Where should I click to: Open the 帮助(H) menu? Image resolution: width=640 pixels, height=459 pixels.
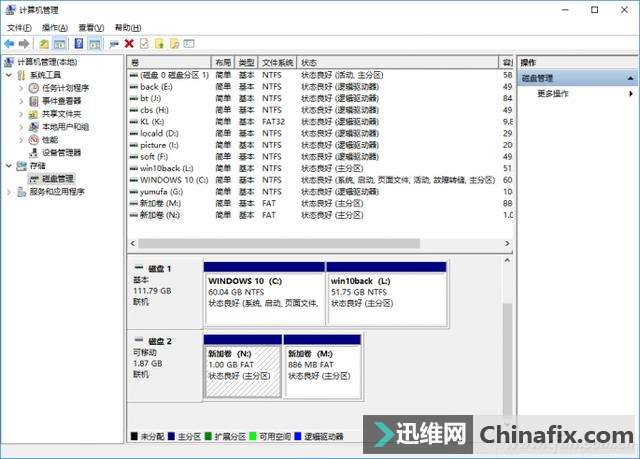pyautogui.click(x=128, y=28)
